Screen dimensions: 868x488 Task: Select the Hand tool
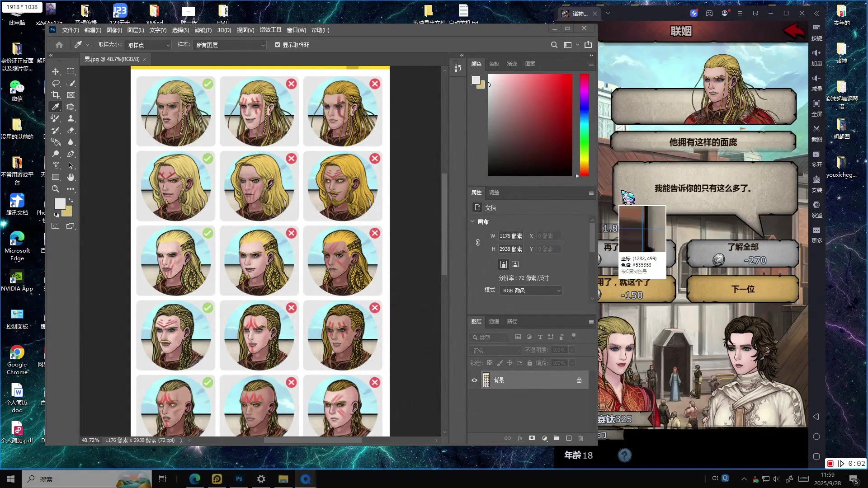point(71,177)
